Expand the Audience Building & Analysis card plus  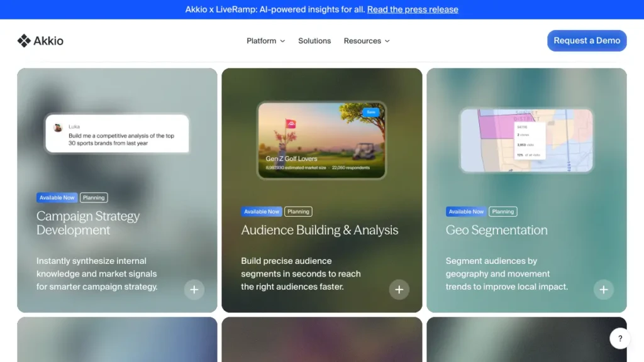coord(399,290)
